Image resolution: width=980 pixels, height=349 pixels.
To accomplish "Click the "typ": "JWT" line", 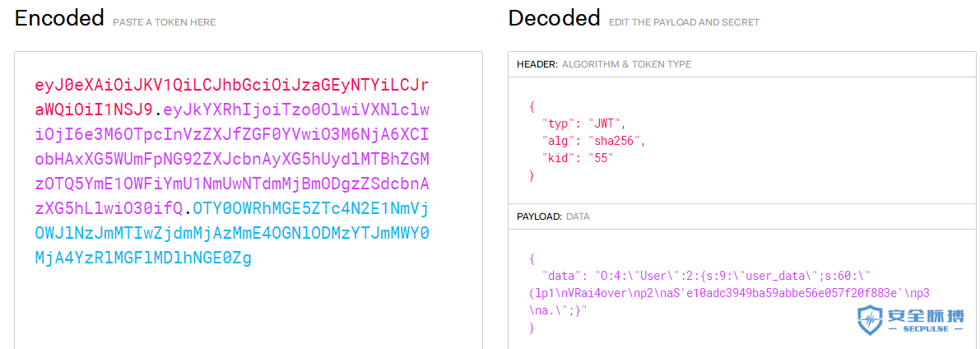I will click(584, 123).
